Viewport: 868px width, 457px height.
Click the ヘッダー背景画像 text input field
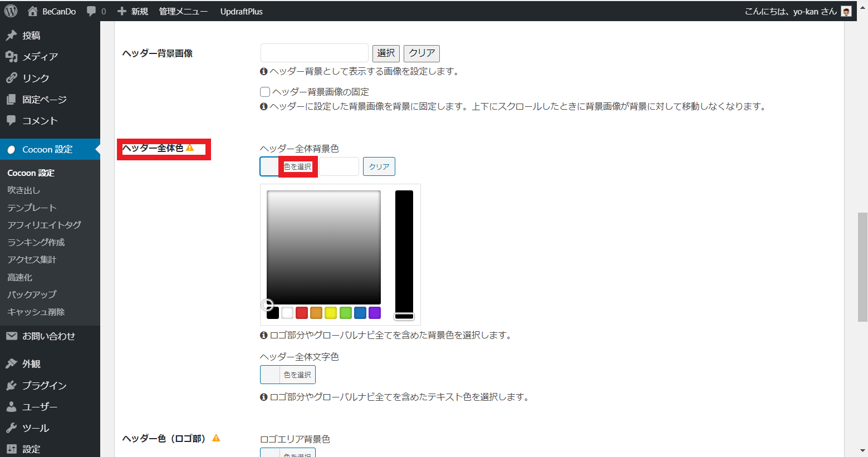(x=315, y=53)
